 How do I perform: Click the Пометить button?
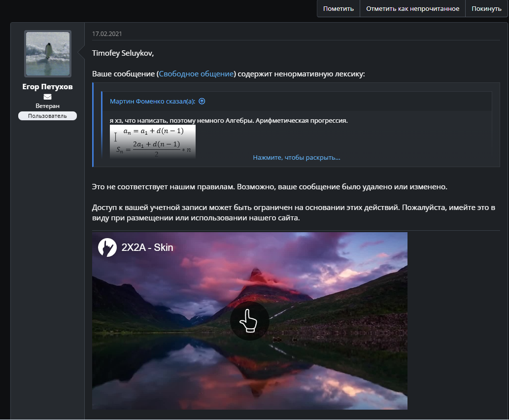point(339,8)
